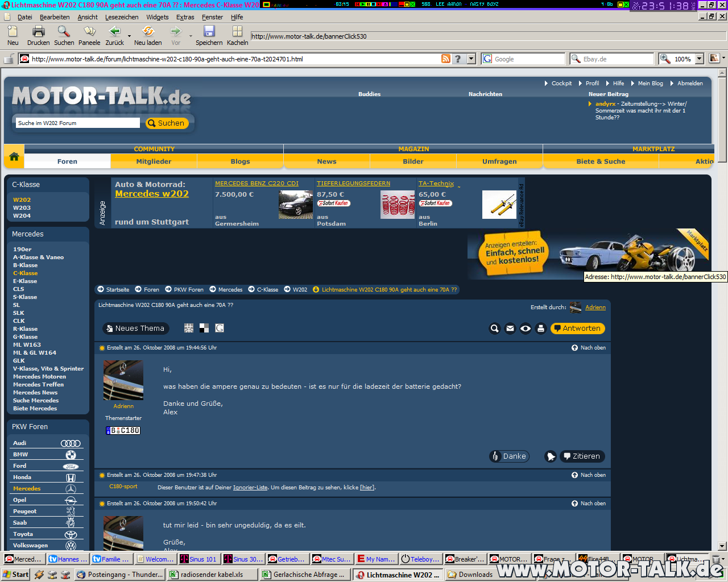728x582 pixels.
Task: Open the Zurück history dropdown arrow
Action: point(129,36)
